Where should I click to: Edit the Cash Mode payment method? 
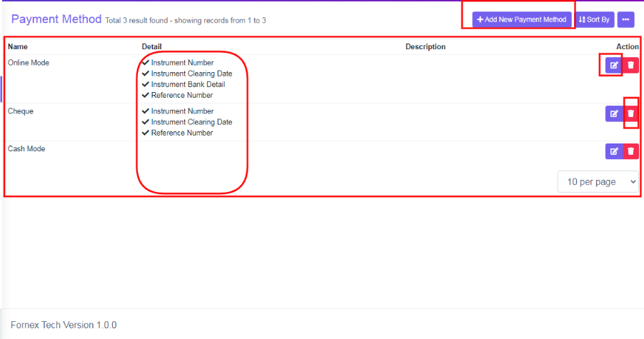(x=614, y=151)
